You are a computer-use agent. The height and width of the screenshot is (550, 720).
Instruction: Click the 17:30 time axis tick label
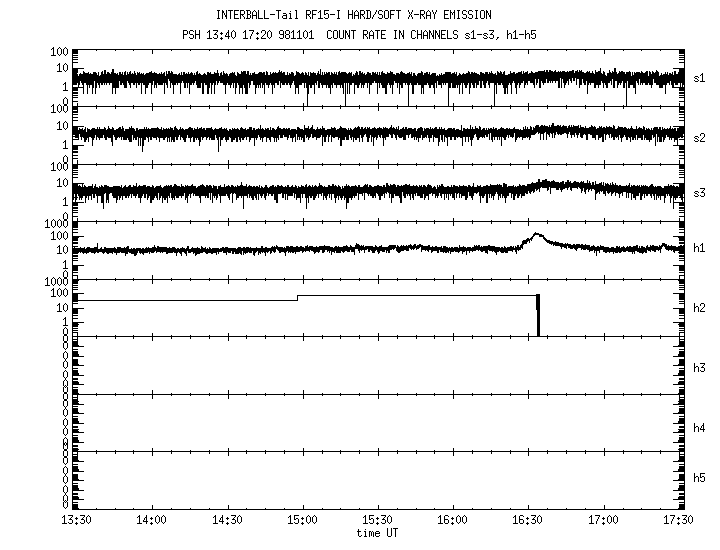tap(679, 520)
